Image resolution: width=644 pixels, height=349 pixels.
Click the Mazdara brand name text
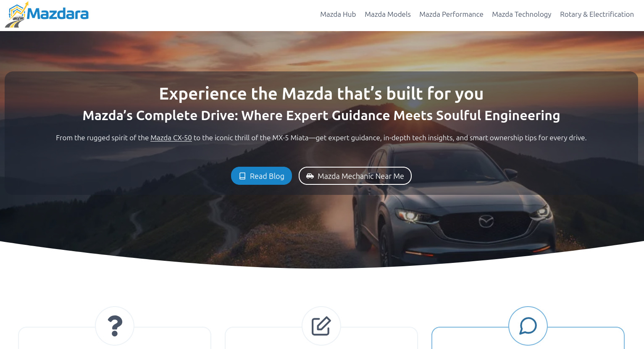click(58, 14)
